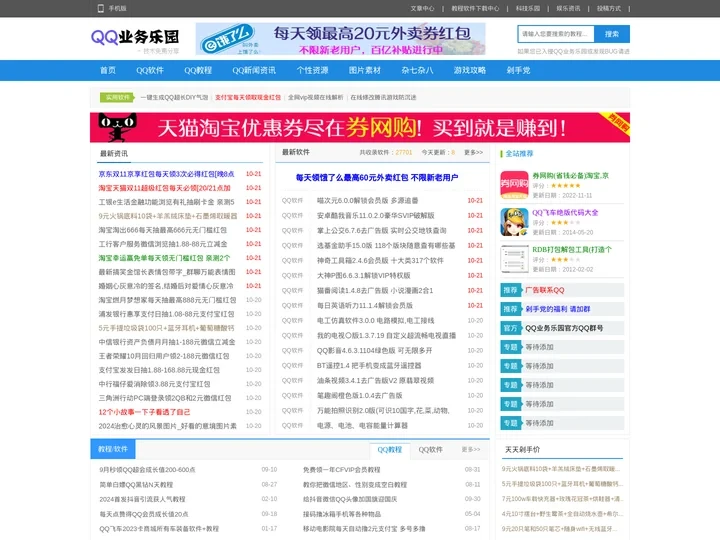The height and width of the screenshot is (540, 720).
Task: Switch to QQ软件 tab in 教程/软件
Action: [x=430, y=450]
